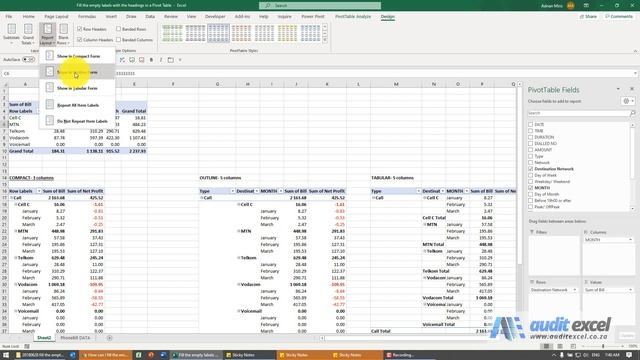Screen dimensions: 640x360
Task: Check the DURATION field checkbox
Action: (531, 137)
